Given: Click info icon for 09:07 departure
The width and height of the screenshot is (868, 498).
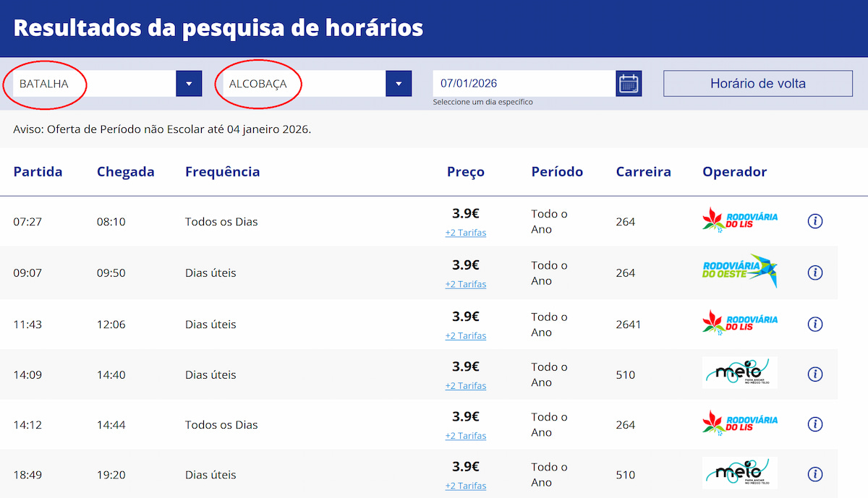Looking at the screenshot, I should click(x=814, y=272).
